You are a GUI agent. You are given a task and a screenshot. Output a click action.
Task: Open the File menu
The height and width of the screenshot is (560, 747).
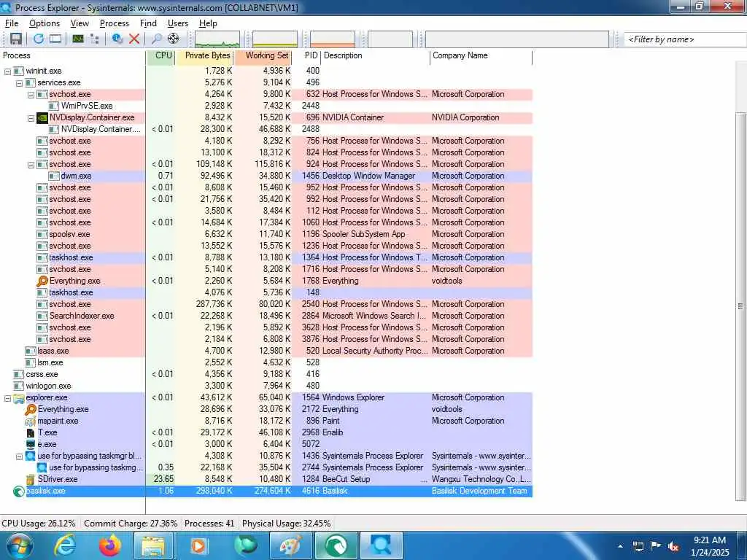[12, 23]
